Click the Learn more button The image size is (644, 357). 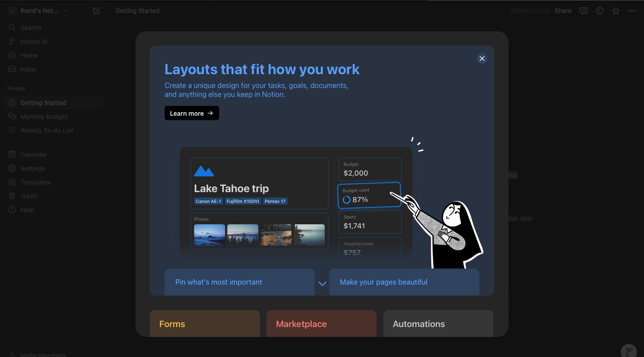click(x=192, y=113)
